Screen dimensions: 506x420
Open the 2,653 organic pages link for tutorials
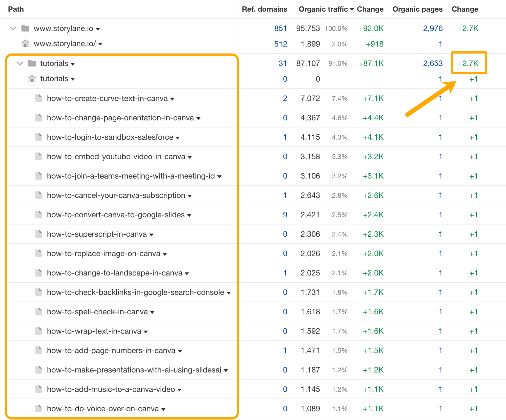[x=433, y=63]
